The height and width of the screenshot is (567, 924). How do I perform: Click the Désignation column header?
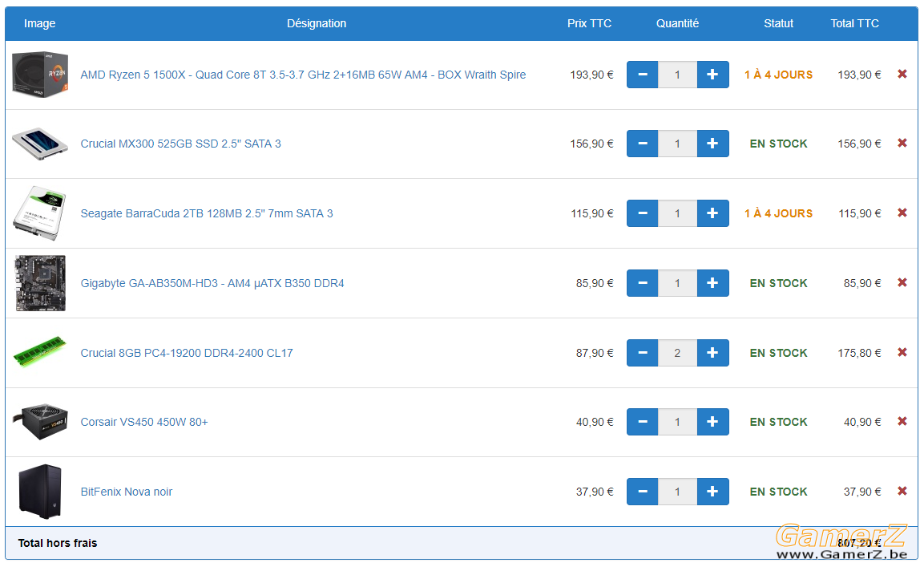pyautogui.click(x=317, y=23)
